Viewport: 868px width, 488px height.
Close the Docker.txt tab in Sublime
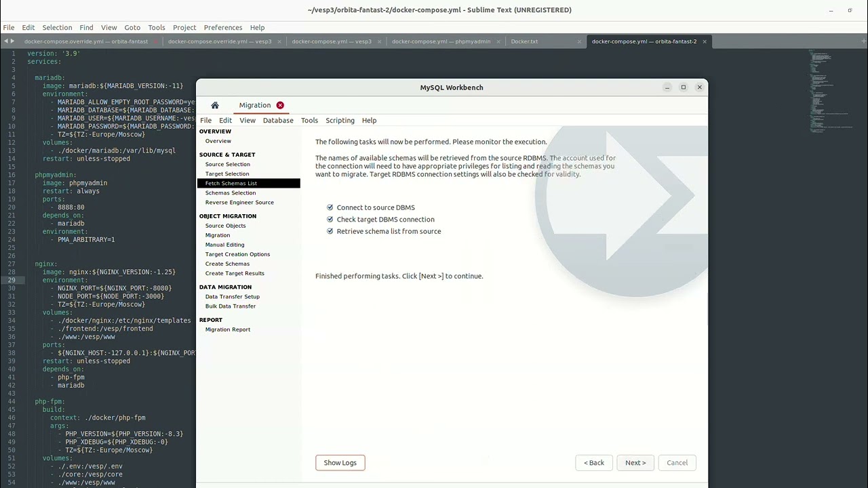tap(580, 41)
